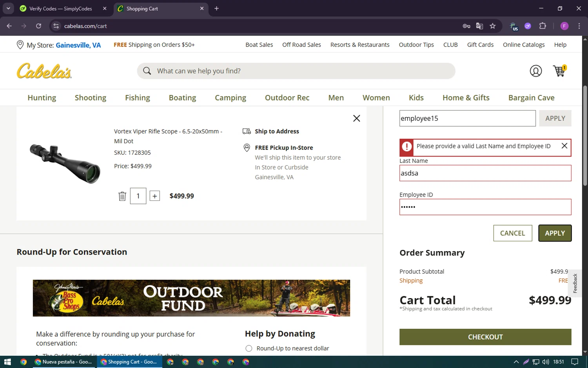Close the Verify Codes SimplyCodes tab
This screenshot has width=588, height=368.
tap(105, 8)
